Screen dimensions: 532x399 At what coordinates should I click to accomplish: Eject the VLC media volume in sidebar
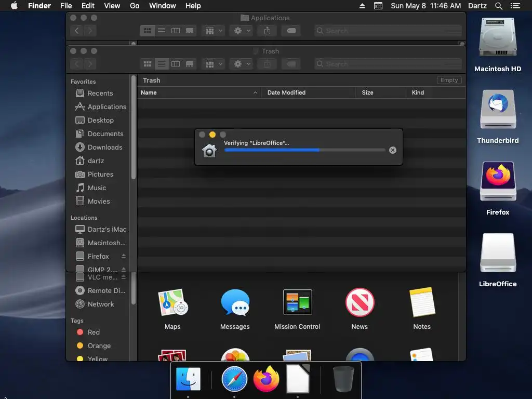(124, 277)
